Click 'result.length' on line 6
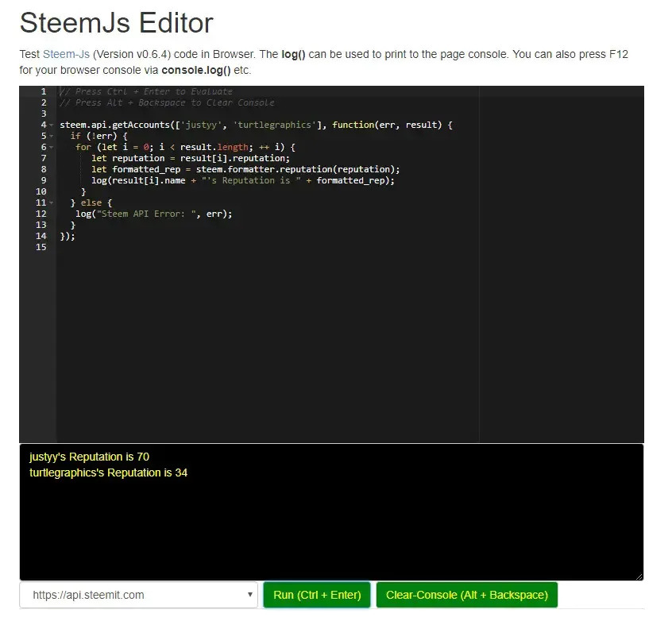Screen dimensions: 672x621 pyautogui.click(x=214, y=147)
